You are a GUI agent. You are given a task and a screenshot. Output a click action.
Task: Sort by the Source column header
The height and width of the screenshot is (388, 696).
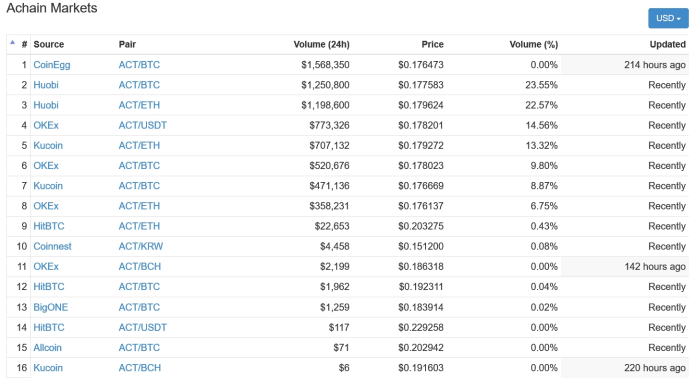click(49, 44)
